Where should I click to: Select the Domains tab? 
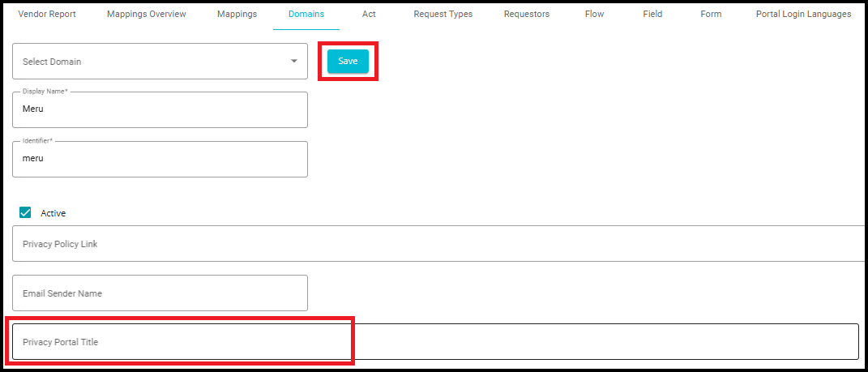click(306, 15)
